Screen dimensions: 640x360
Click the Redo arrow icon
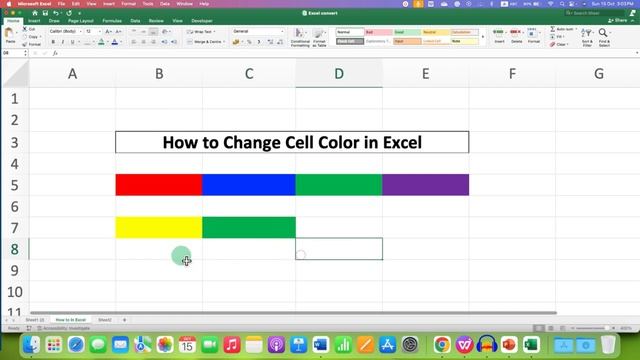point(69,13)
